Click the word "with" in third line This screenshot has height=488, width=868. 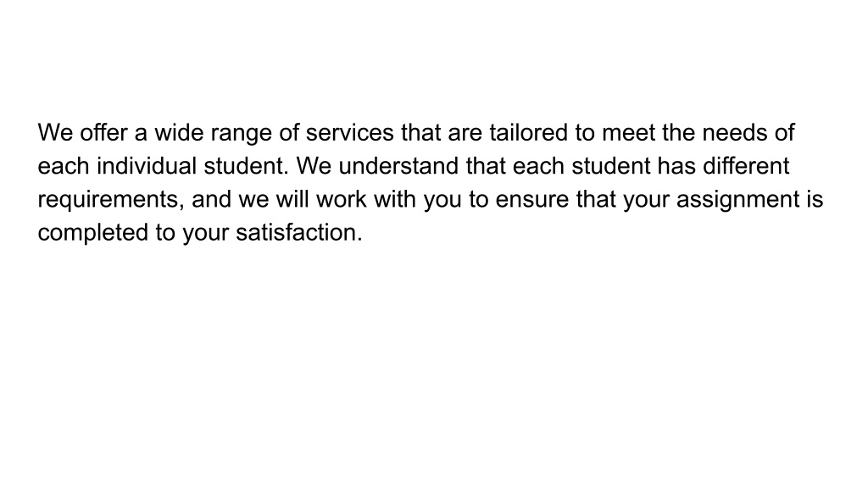[x=395, y=199]
